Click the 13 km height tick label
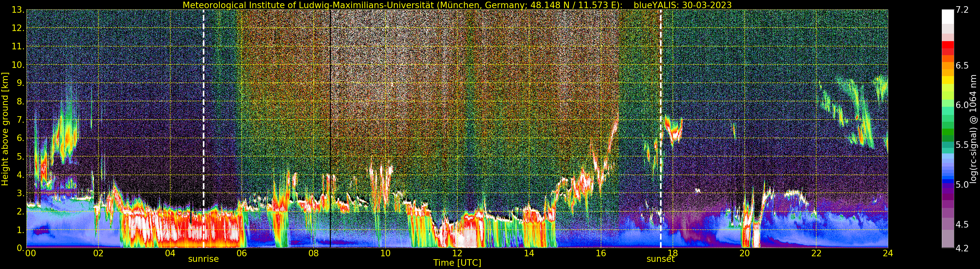Image resolution: width=980 pixels, height=269 pixels. click(x=19, y=10)
